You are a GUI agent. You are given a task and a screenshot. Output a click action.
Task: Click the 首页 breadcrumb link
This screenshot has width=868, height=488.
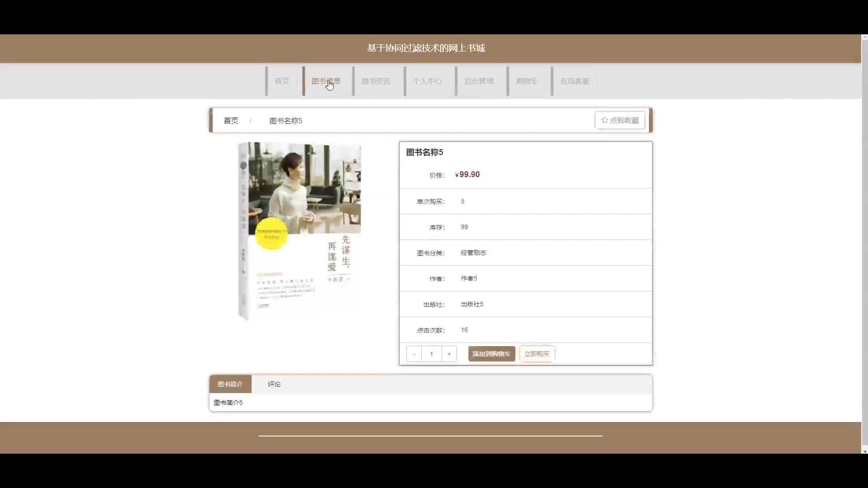click(x=231, y=121)
